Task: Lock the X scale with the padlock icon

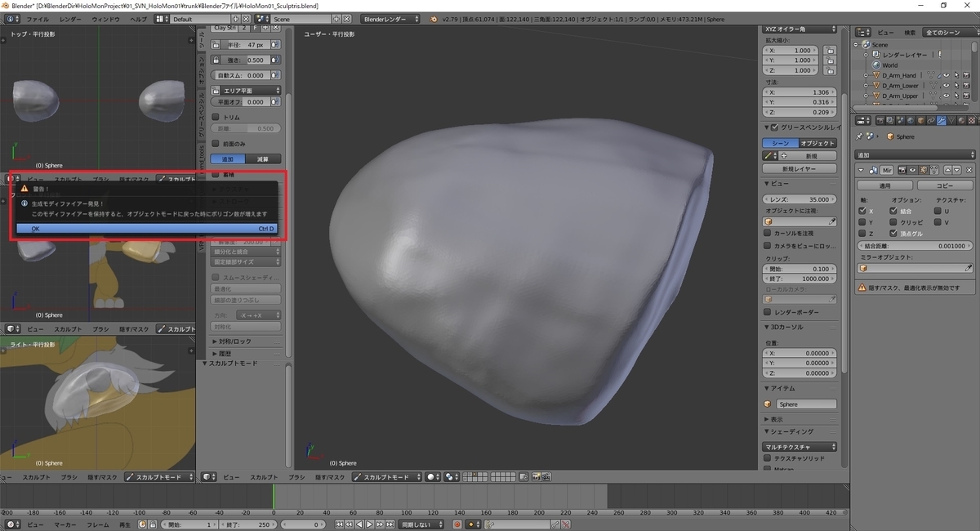Action: 831,50
